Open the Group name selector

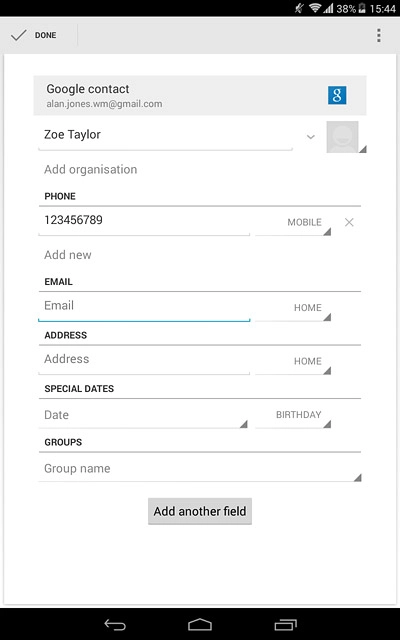coord(200,469)
